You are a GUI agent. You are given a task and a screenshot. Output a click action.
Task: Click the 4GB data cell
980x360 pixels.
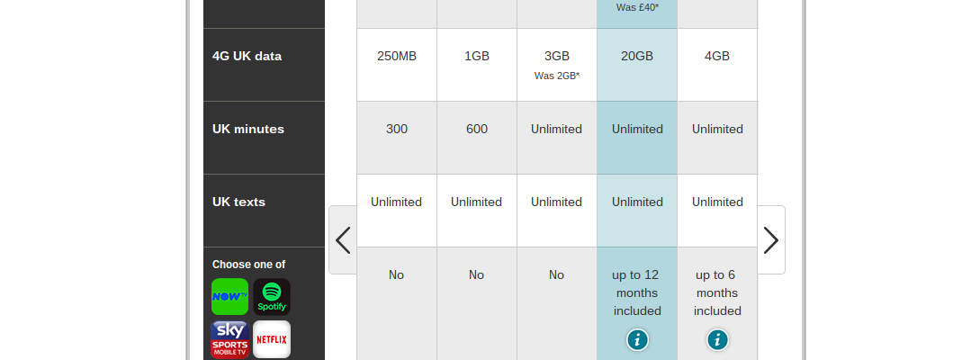tap(717, 65)
